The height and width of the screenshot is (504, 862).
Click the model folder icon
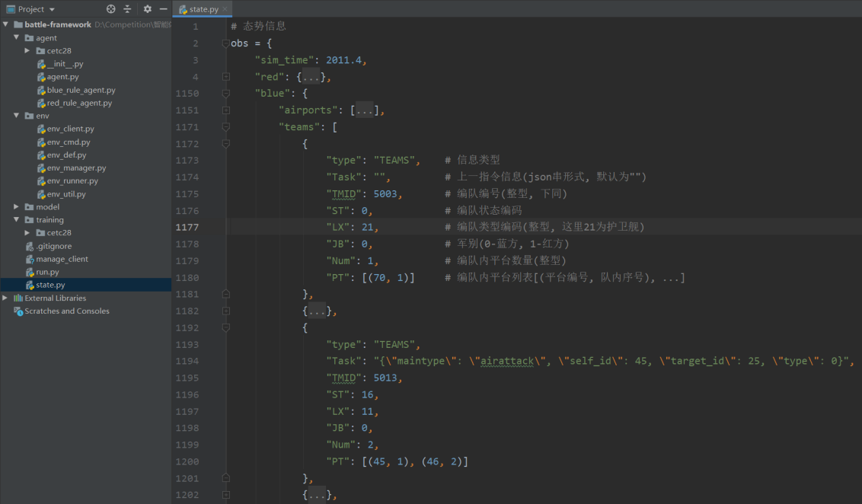pyautogui.click(x=29, y=207)
